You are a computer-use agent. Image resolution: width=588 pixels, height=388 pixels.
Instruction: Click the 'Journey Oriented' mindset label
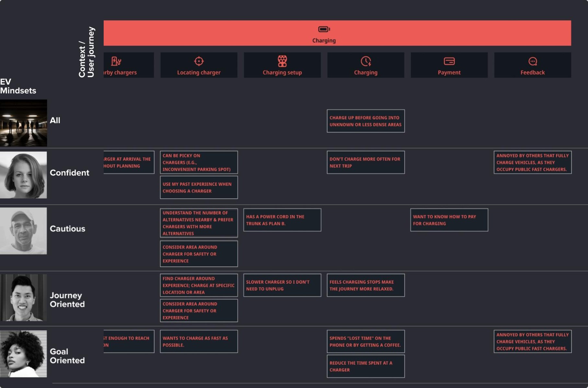click(67, 300)
